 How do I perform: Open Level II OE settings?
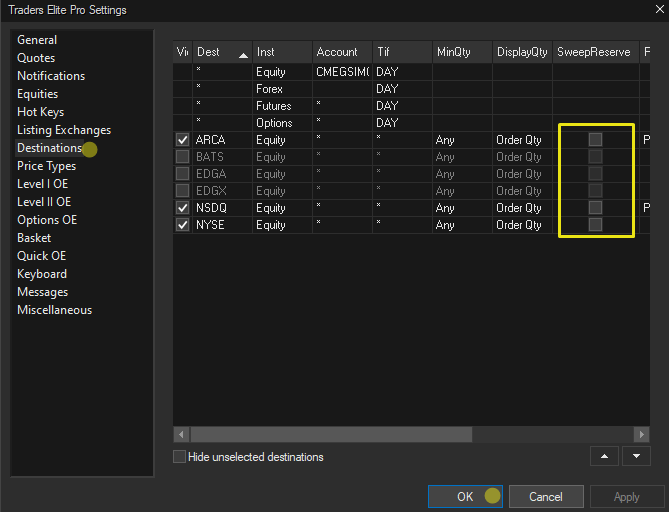(44, 202)
